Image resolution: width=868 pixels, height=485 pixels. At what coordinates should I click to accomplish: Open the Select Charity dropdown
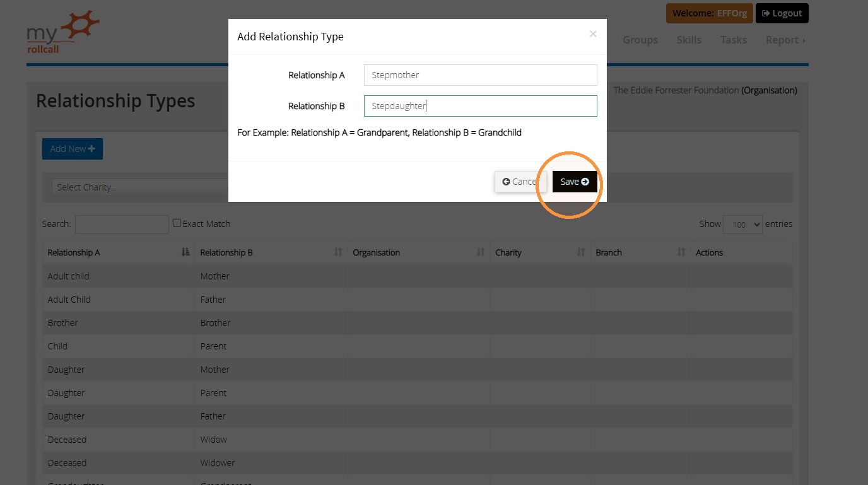[x=139, y=187]
